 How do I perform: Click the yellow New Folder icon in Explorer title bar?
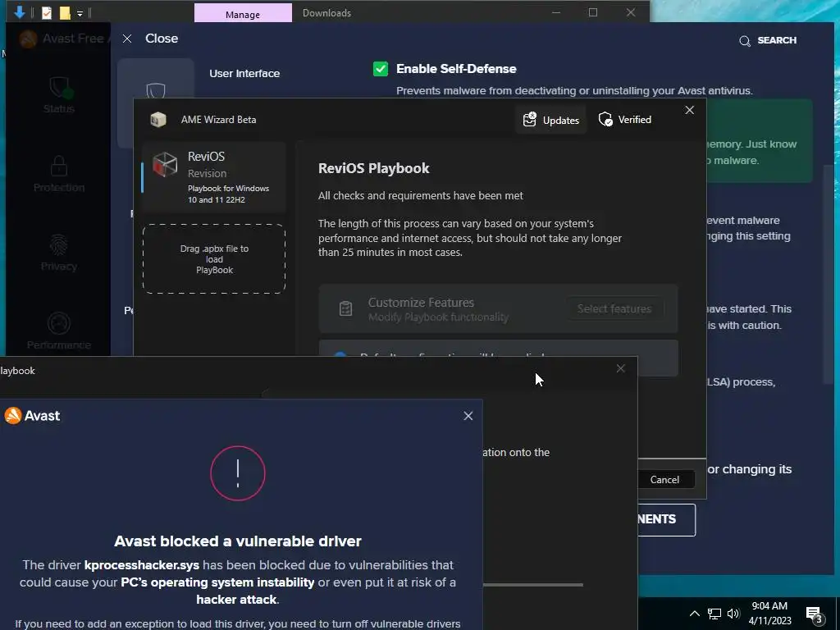click(65, 13)
